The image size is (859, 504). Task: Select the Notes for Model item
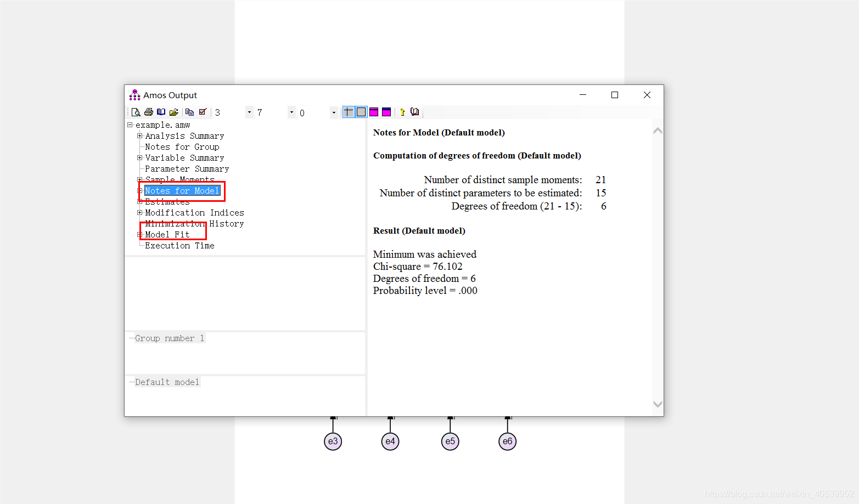pyautogui.click(x=182, y=191)
